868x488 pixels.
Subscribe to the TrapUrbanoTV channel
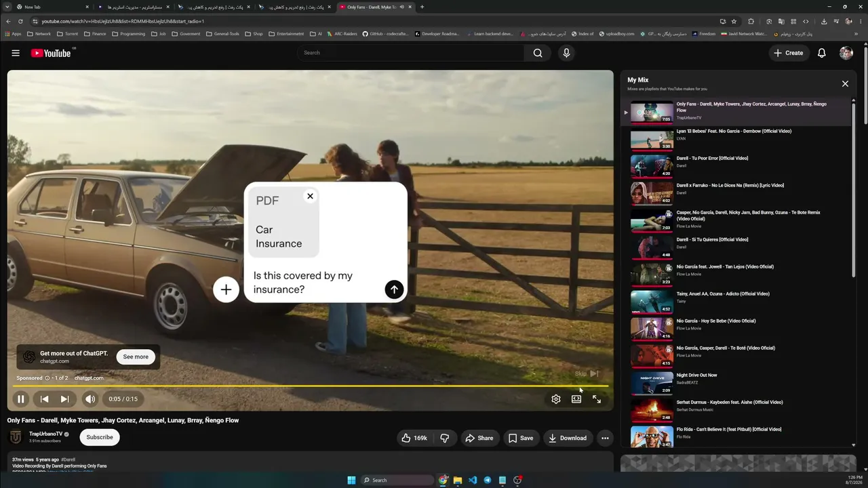point(100,437)
